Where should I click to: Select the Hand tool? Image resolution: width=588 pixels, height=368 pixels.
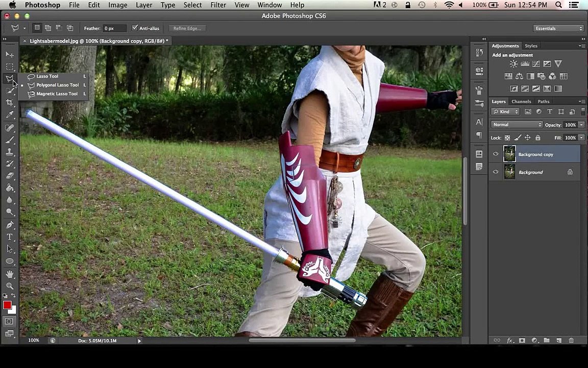coord(10,274)
